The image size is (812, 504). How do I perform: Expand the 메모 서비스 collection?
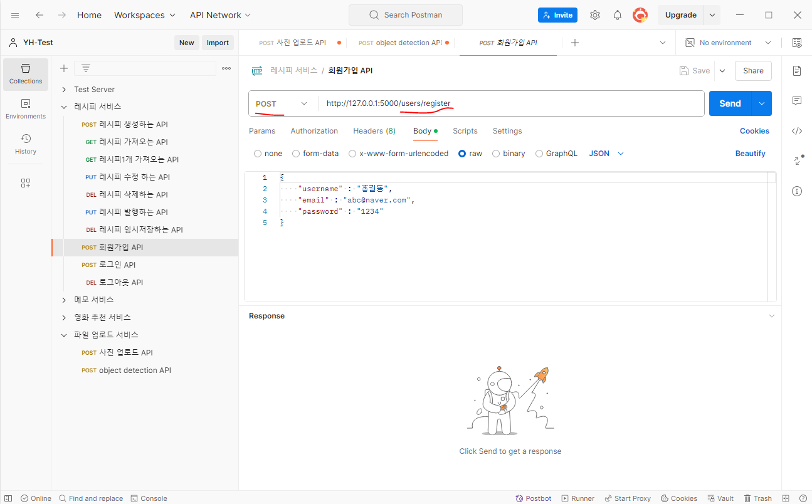point(64,300)
